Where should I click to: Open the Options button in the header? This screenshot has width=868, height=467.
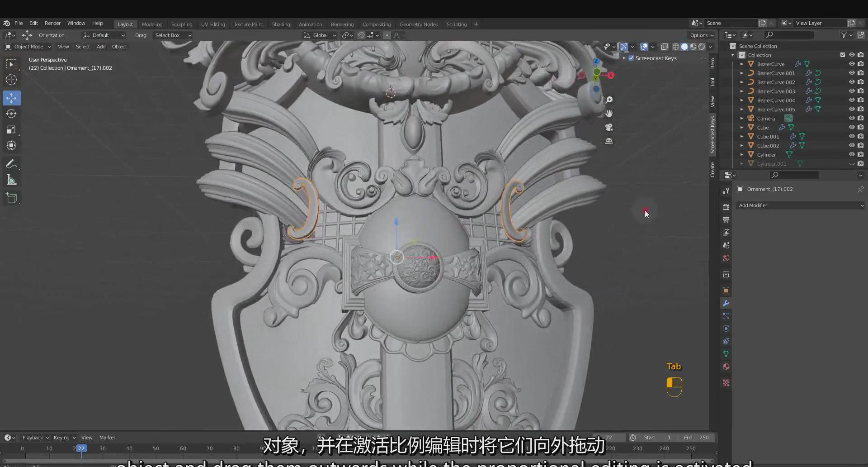(701, 35)
